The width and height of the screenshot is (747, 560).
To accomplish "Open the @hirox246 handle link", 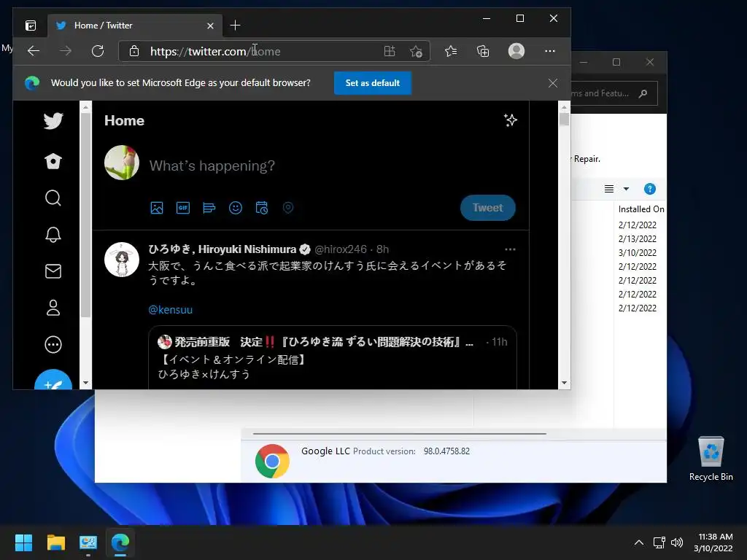I will [x=341, y=249].
